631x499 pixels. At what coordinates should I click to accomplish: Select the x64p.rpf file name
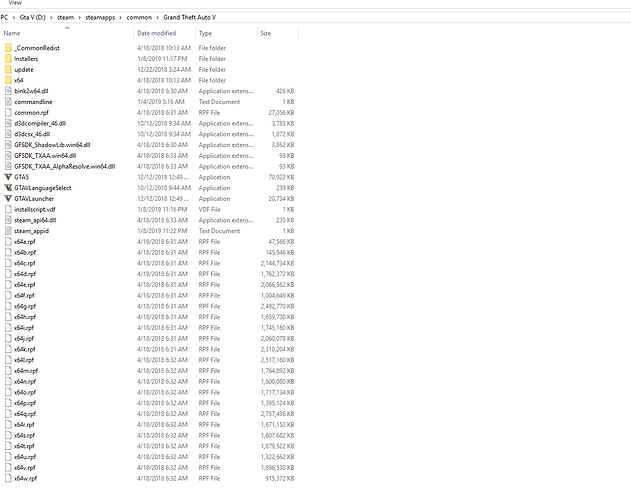pos(25,403)
